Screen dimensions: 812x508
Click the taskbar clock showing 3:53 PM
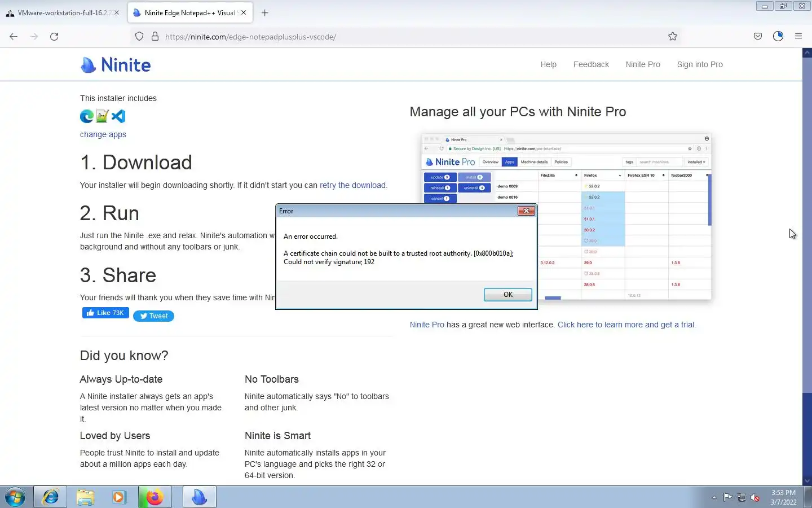(x=783, y=497)
